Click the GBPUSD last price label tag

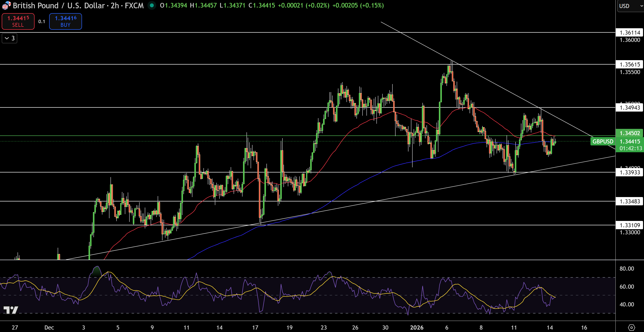pyautogui.click(x=603, y=142)
